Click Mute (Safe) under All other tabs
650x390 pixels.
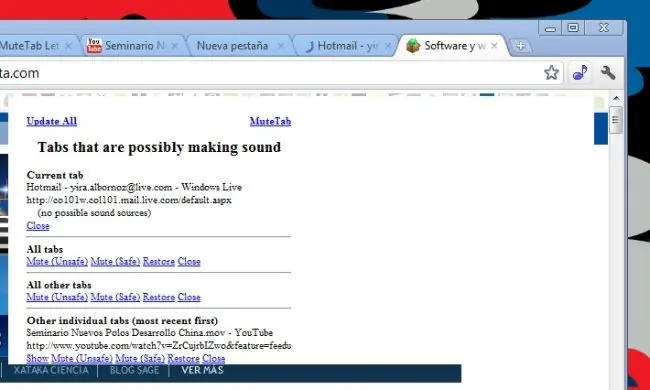[x=115, y=298]
